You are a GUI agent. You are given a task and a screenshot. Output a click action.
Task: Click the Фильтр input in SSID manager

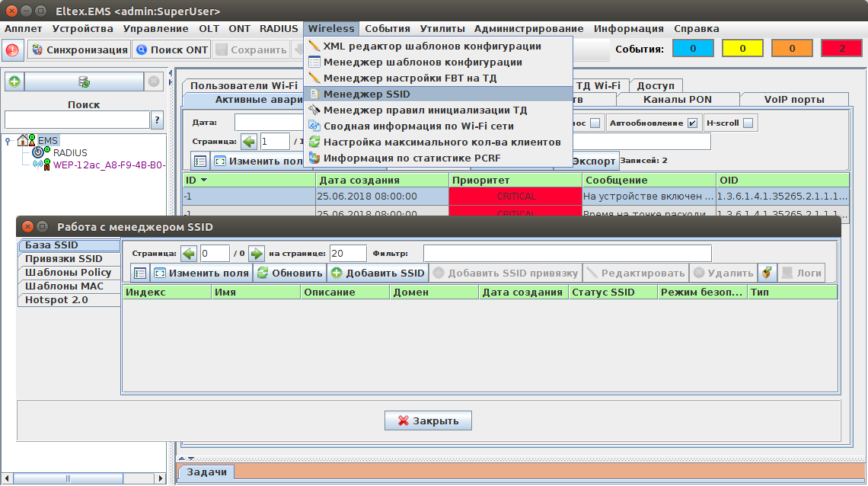pyautogui.click(x=566, y=254)
